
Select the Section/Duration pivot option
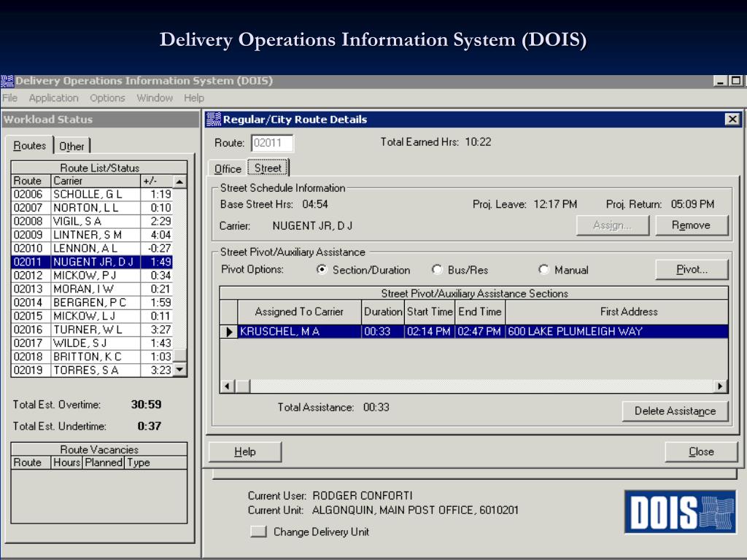click(322, 270)
